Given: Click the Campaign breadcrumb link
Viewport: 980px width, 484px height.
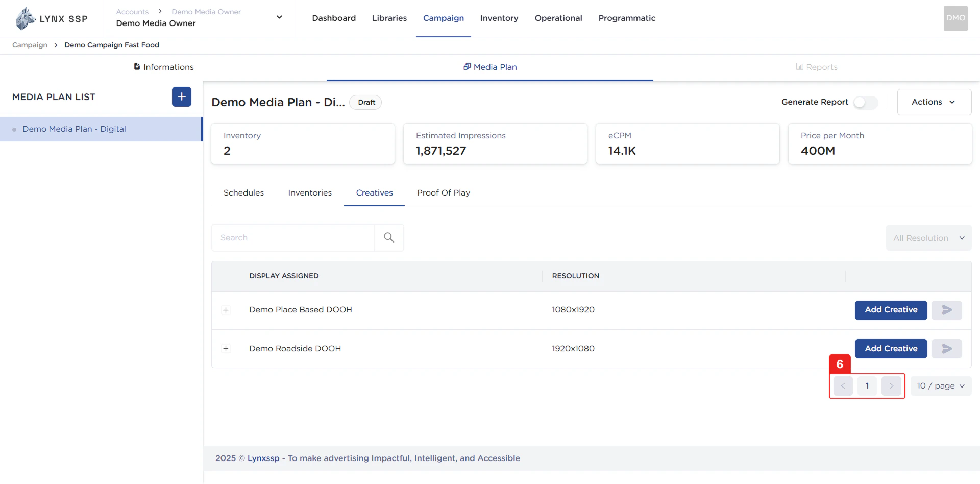Looking at the screenshot, I should (x=29, y=45).
